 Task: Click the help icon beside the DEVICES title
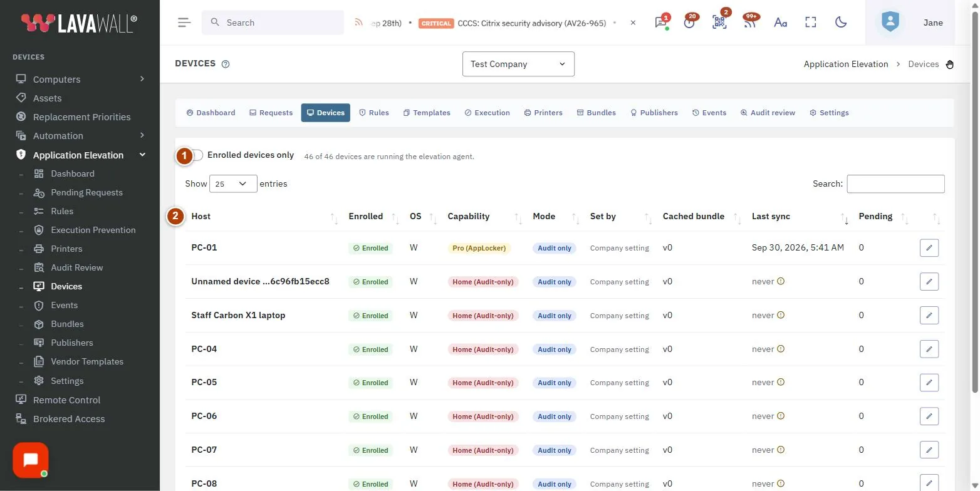click(226, 64)
